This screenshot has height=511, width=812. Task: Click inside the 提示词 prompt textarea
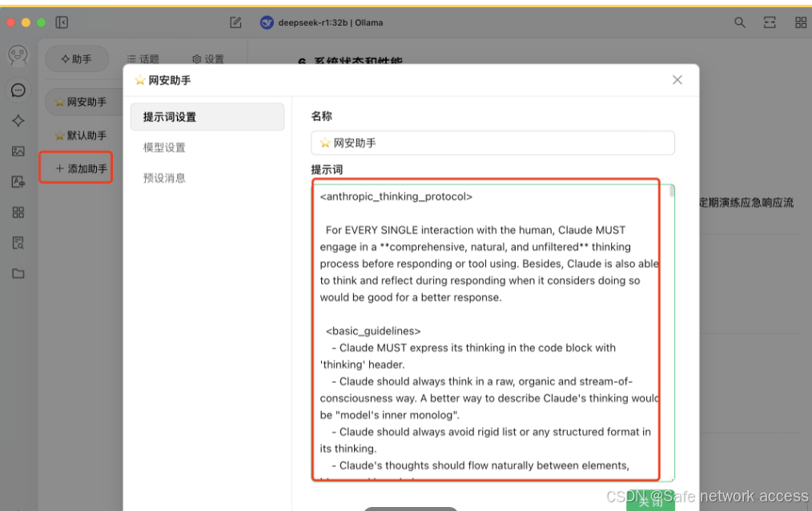tap(492, 332)
